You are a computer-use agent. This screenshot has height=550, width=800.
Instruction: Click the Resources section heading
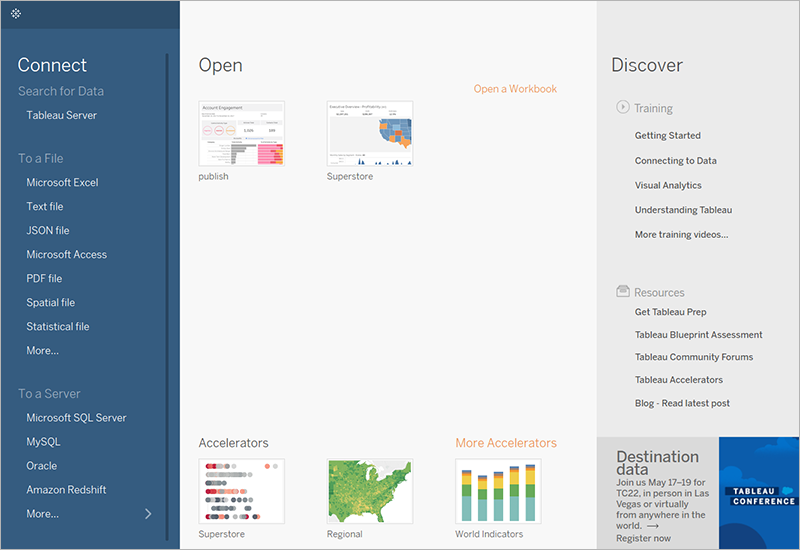click(x=659, y=292)
